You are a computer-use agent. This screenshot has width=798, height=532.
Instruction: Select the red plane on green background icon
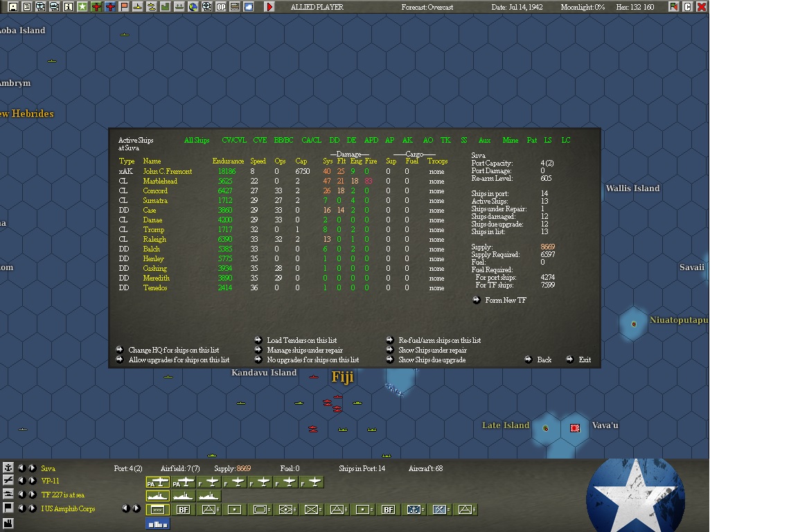tap(96, 7)
